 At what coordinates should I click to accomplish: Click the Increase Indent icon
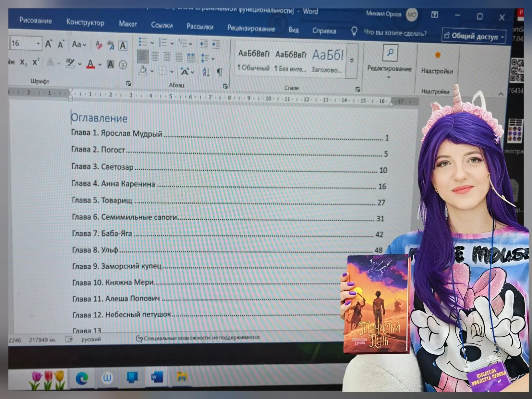point(216,44)
